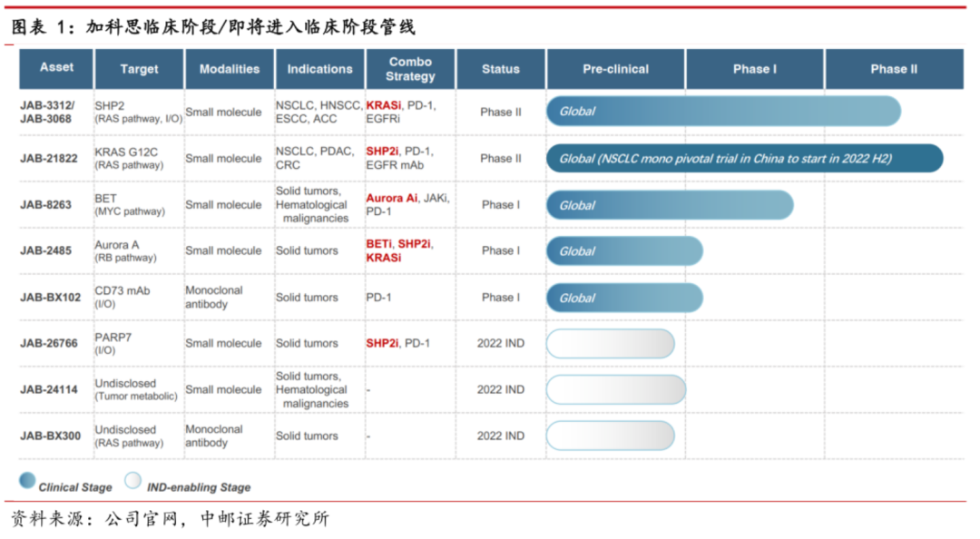This screenshot has height=539, width=980.
Task: Click the chart title starting with 图表 1
Action: (x=213, y=27)
